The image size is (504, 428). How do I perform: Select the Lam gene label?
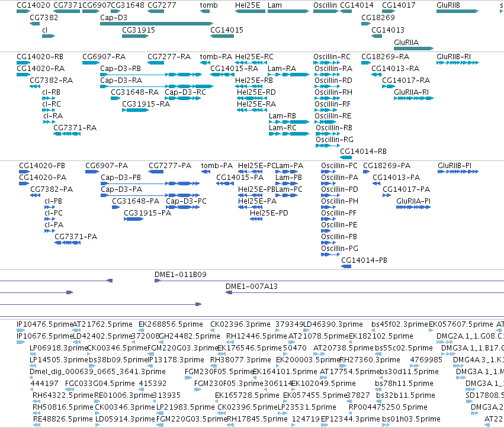pos(274,5)
